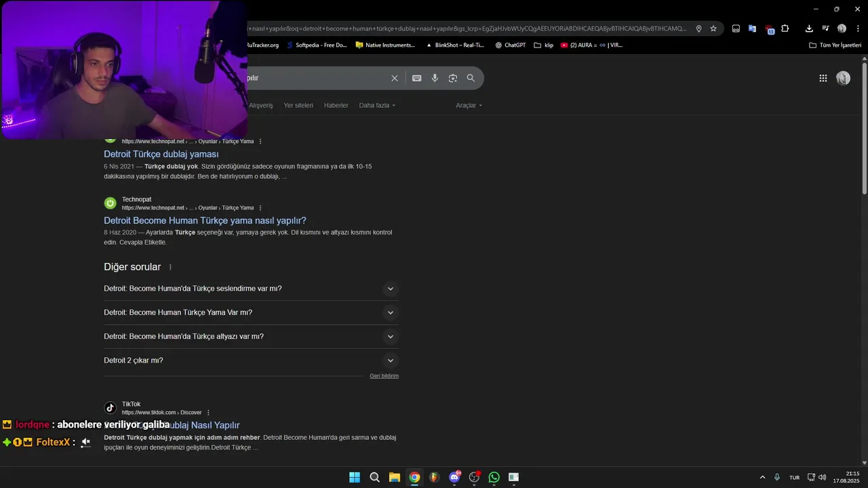Image resolution: width=868 pixels, height=488 pixels.
Task: Open Detroit Become Human Türkçe yama nasıl yapılır
Action: (205, 220)
